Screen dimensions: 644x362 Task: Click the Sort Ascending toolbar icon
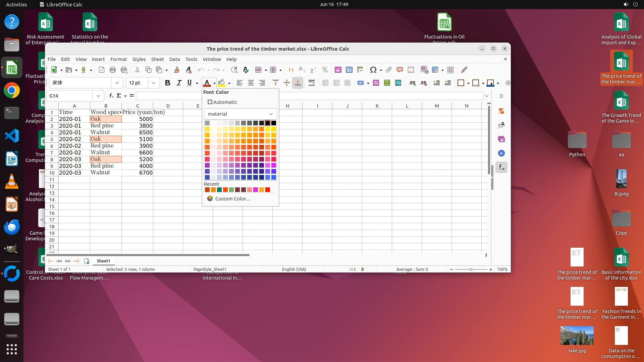(302, 70)
